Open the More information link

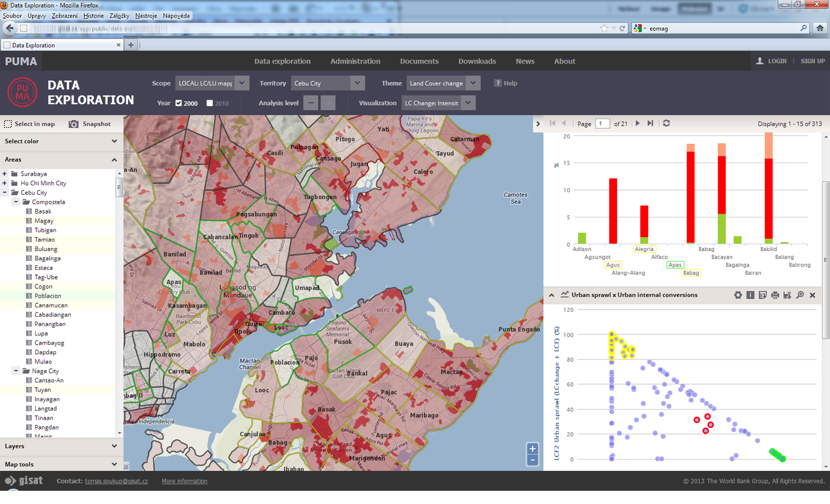[184, 481]
